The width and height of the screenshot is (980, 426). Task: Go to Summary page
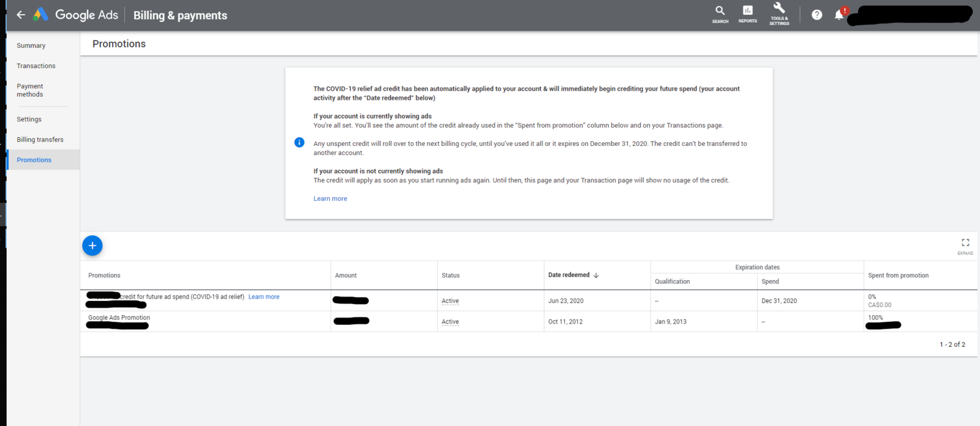(31, 46)
